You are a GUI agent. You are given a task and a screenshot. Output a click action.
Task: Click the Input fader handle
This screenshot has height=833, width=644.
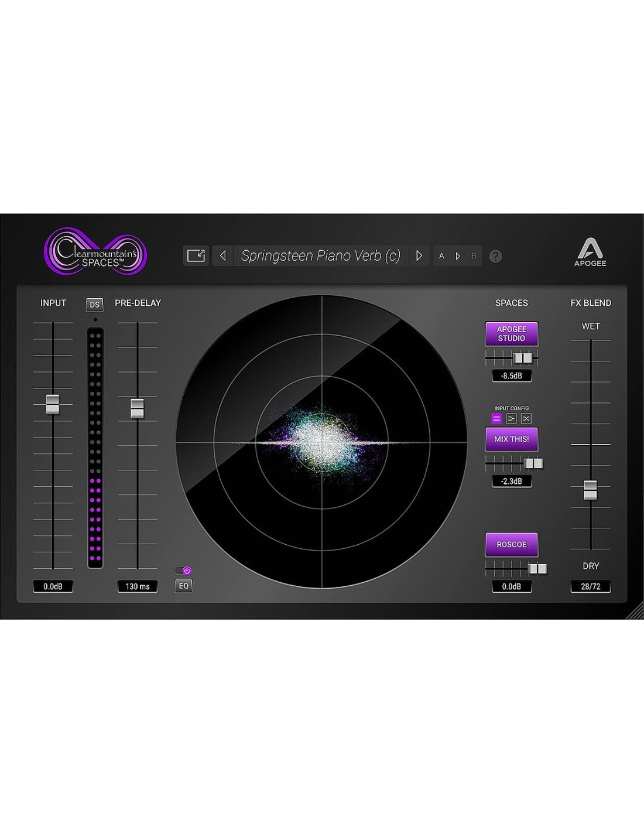coord(53,404)
